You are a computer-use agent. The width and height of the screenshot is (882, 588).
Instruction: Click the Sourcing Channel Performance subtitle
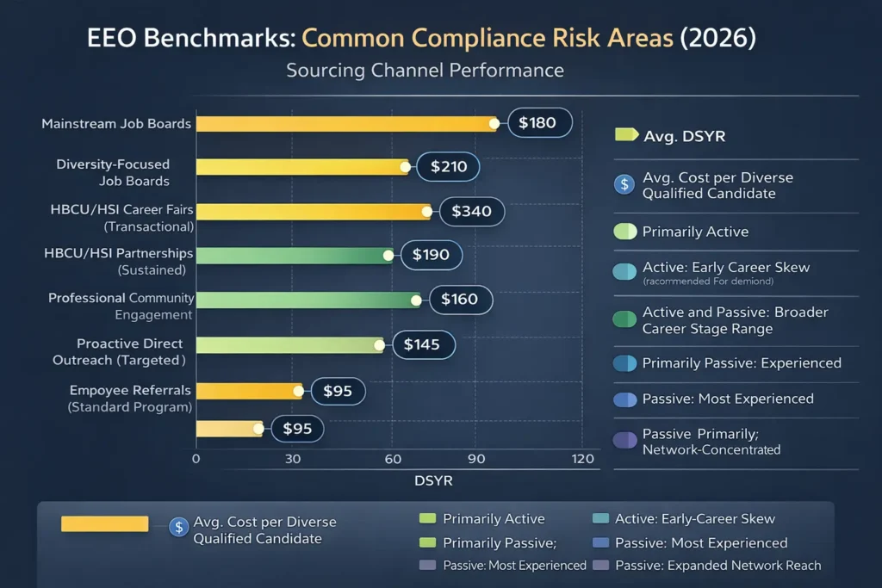tap(425, 71)
